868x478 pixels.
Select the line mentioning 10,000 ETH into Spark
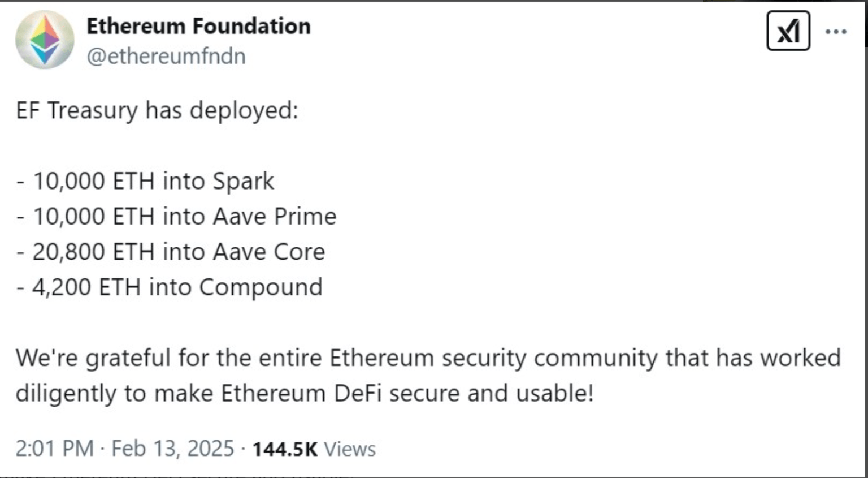click(145, 181)
